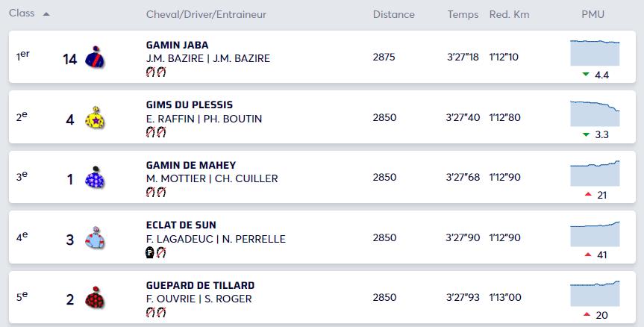Click PMU odds chart for Gamin Jaba

click(595, 52)
